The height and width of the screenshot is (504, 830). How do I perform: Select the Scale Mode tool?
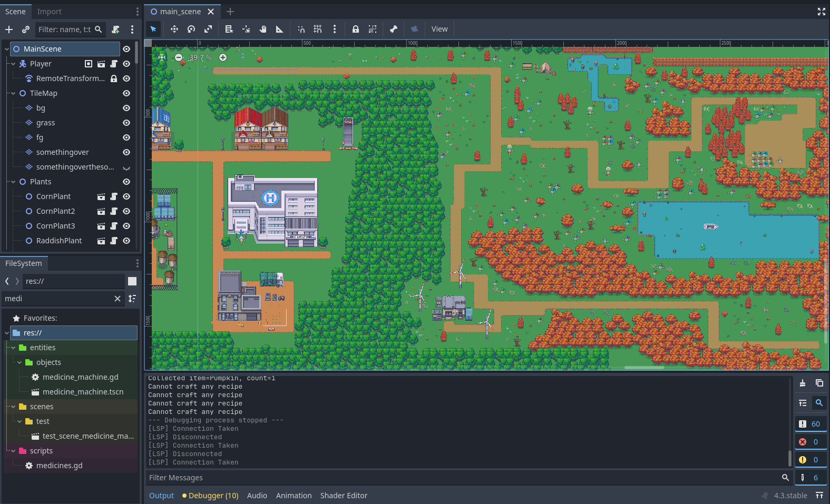click(208, 29)
